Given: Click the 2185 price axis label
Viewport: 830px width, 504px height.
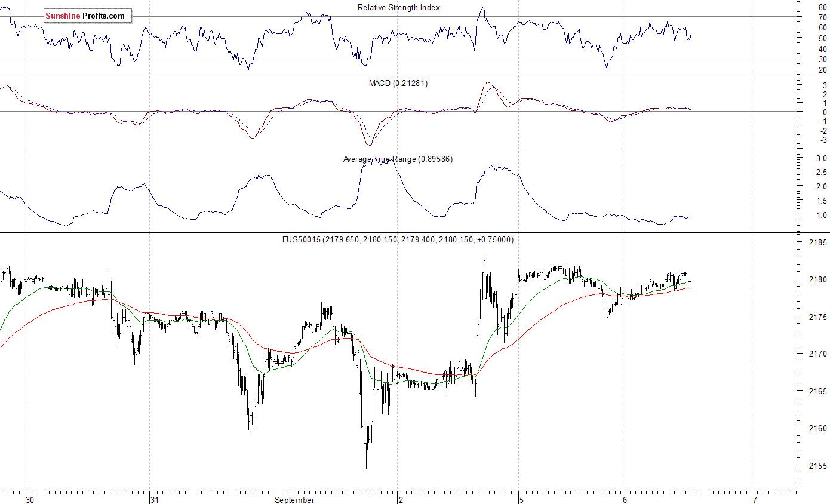Looking at the screenshot, I should click(818, 243).
